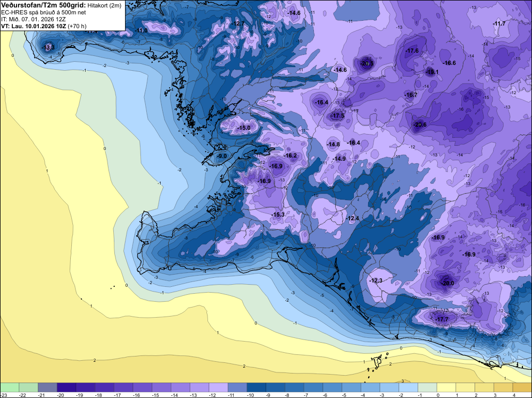Click the -9.0 temperature label
This screenshot has height=398, width=532.
pyautogui.click(x=222, y=156)
